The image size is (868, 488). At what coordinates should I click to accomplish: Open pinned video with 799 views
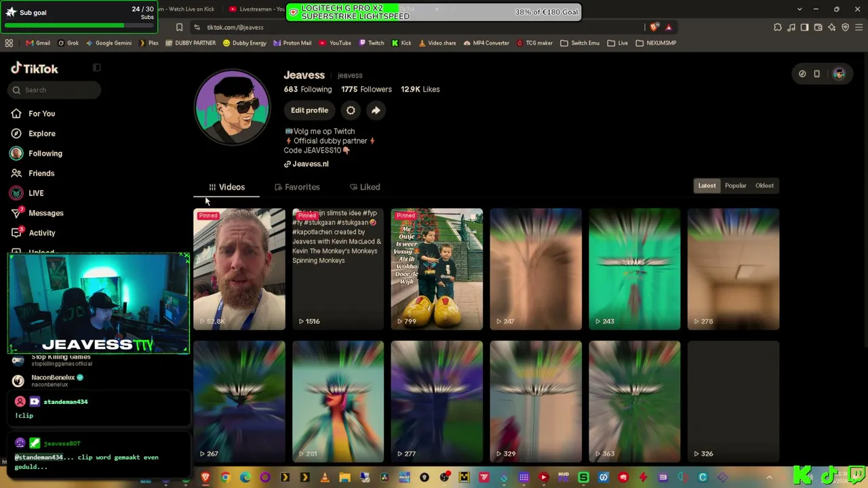[x=437, y=269]
